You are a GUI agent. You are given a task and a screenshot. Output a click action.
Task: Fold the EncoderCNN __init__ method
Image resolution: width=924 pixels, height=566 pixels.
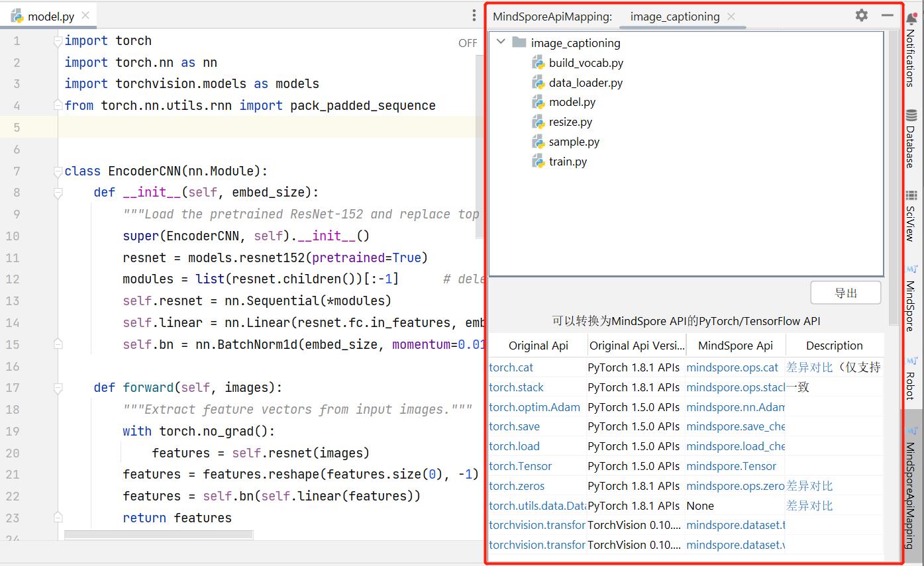click(x=58, y=193)
